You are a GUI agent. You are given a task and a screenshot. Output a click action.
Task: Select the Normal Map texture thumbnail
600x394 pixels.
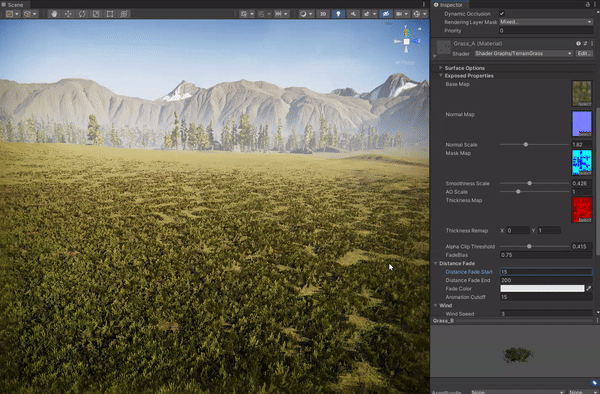click(x=582, y=124)
